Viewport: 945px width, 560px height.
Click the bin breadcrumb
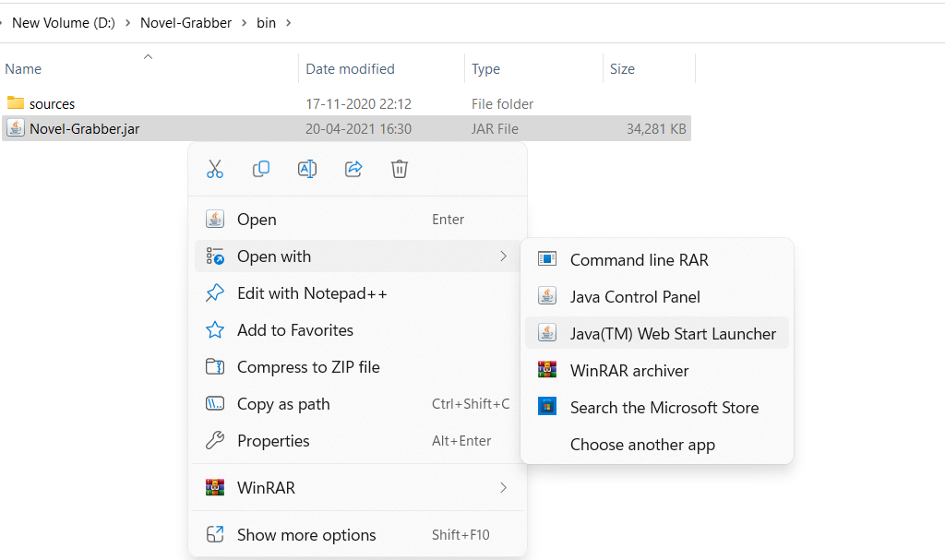click(x=266, y=23)
